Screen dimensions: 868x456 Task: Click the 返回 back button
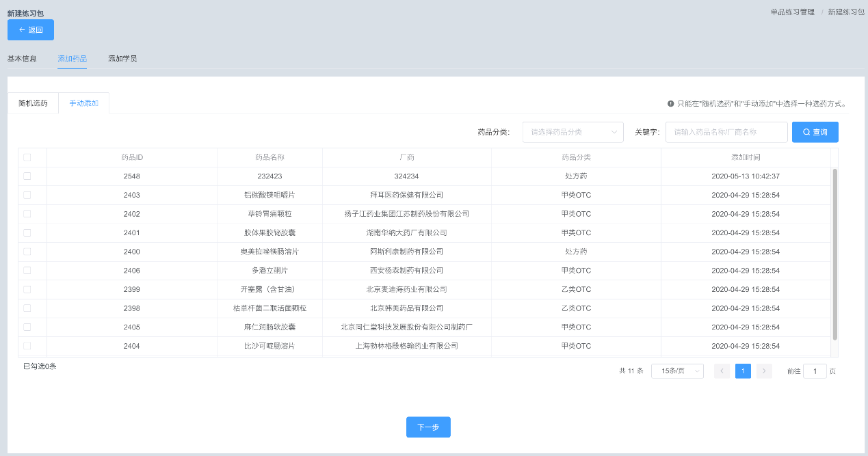coord(31,30)
